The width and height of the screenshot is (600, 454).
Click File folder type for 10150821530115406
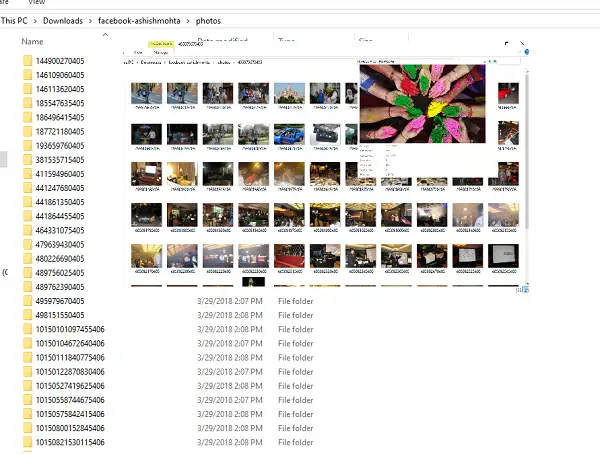(x=295, y=443)
